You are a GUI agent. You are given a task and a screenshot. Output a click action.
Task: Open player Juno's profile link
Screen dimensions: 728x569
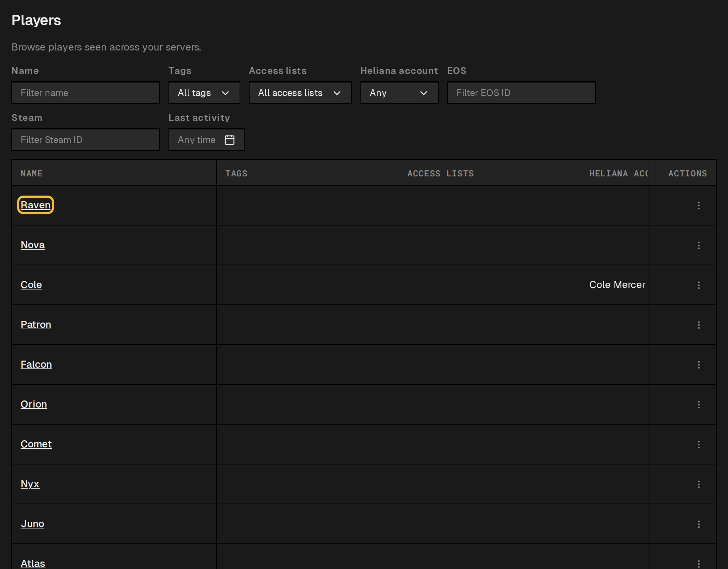32,524
